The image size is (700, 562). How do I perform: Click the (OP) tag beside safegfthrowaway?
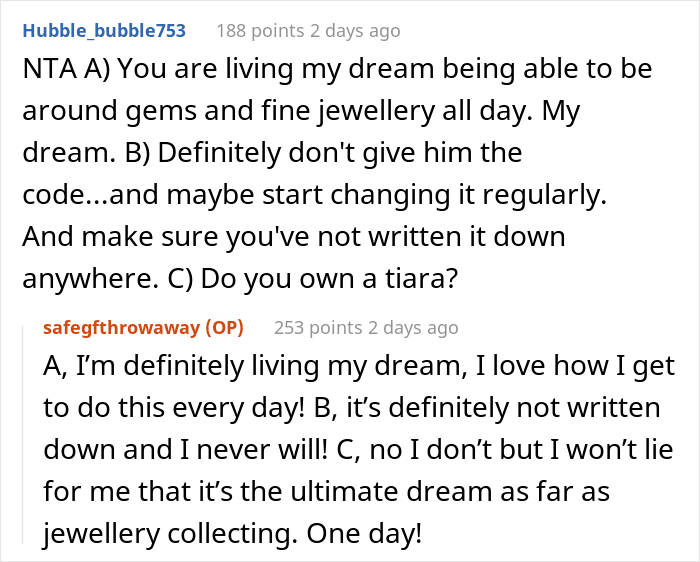pyautogui.click(x=224, y=328)
